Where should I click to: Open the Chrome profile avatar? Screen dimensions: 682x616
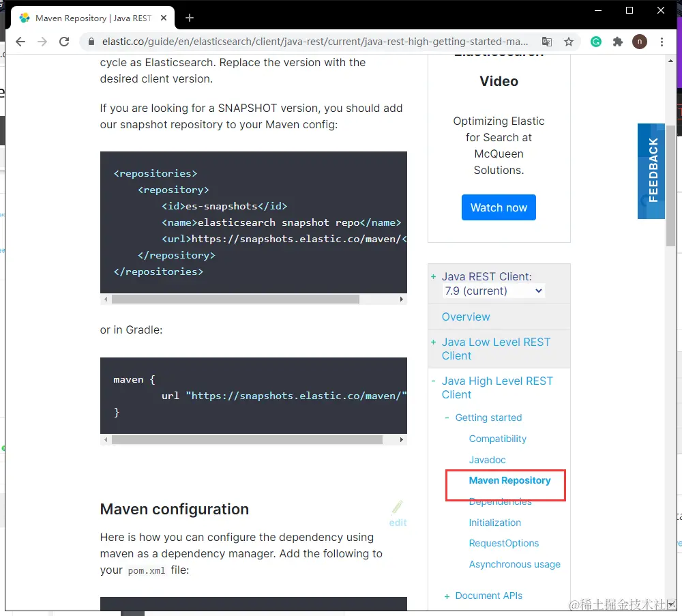pos(640,42)
